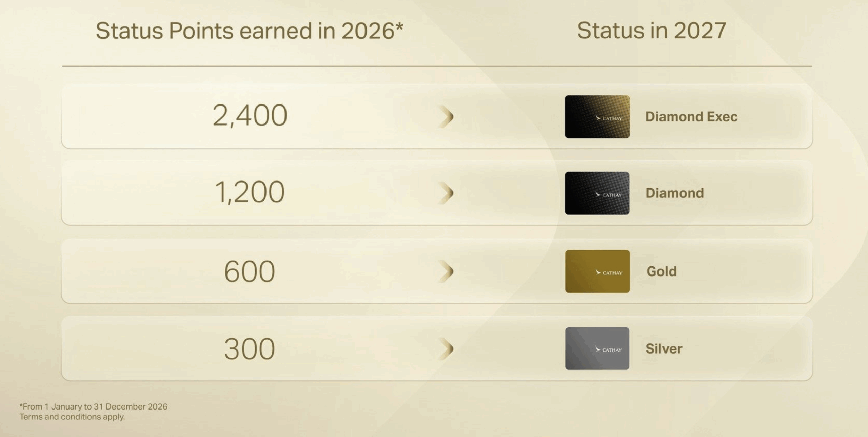Click the chevron arrow beside 1,200
Viewport: 868px width, 437px height.
point(446,193)
